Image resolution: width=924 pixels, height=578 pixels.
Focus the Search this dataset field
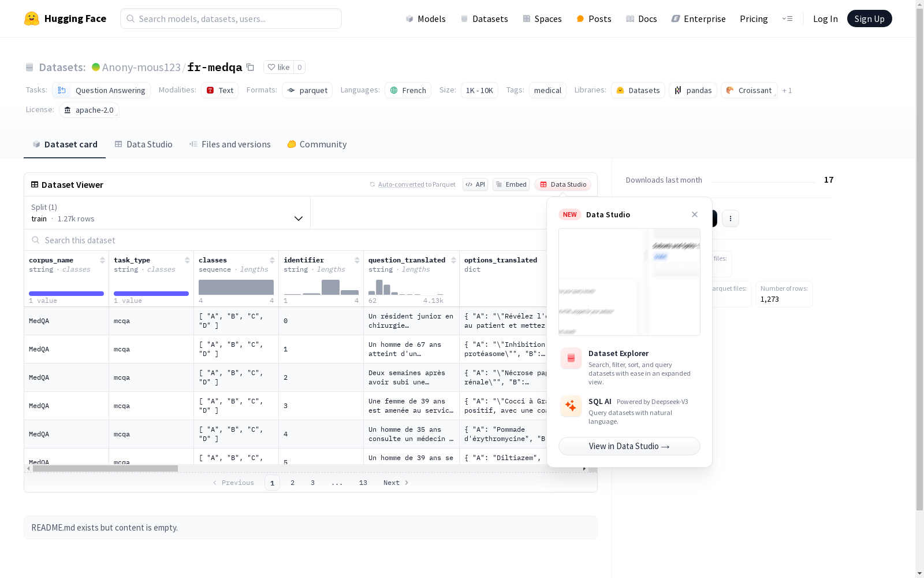point(286,240)
